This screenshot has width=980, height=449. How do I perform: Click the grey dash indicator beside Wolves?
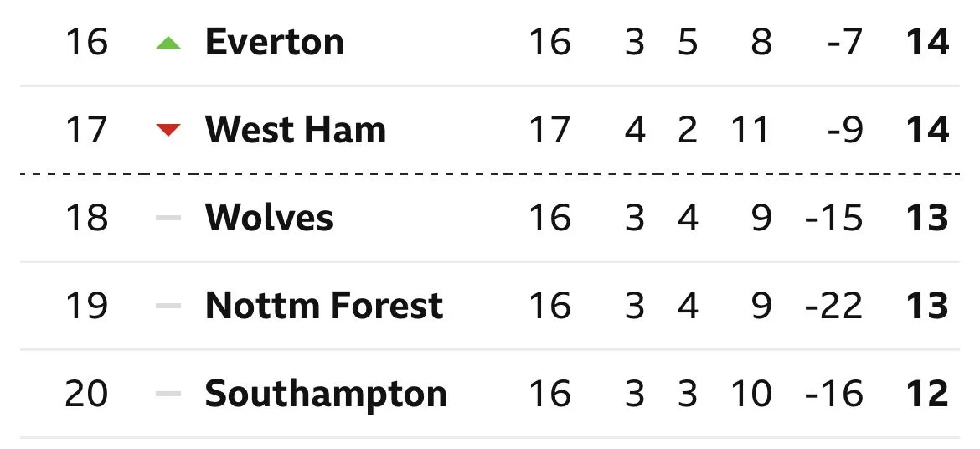[x=168, y=218]
